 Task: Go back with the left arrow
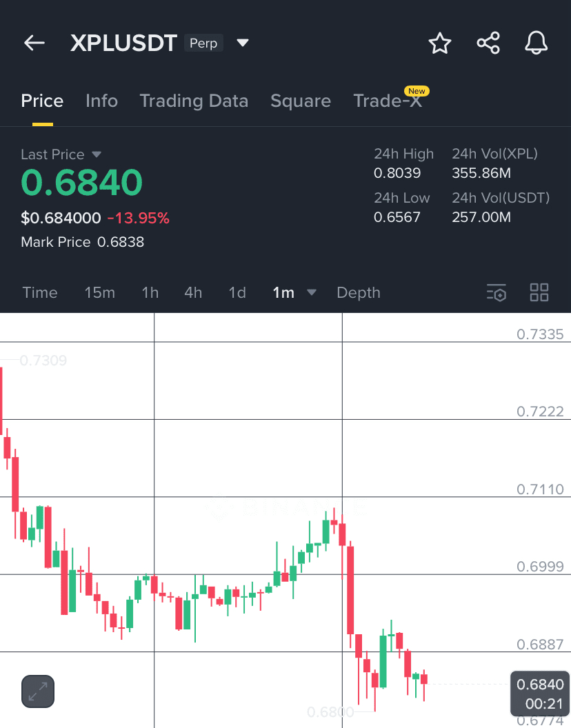pyautogui.click(x=34, y=43)
